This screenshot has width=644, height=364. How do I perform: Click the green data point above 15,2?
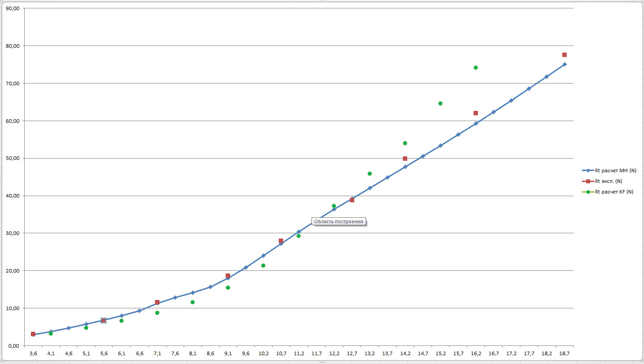440,103
